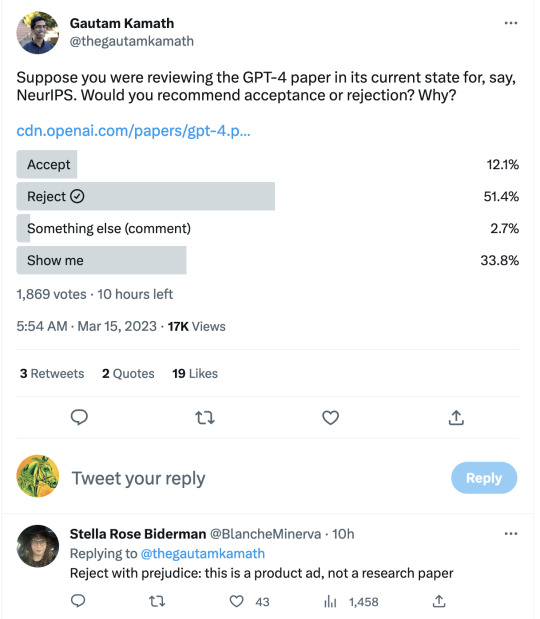Open view analytics icon on Stella's reply
The width and height of the screenshot is (540, 619).
pos(330,602)
